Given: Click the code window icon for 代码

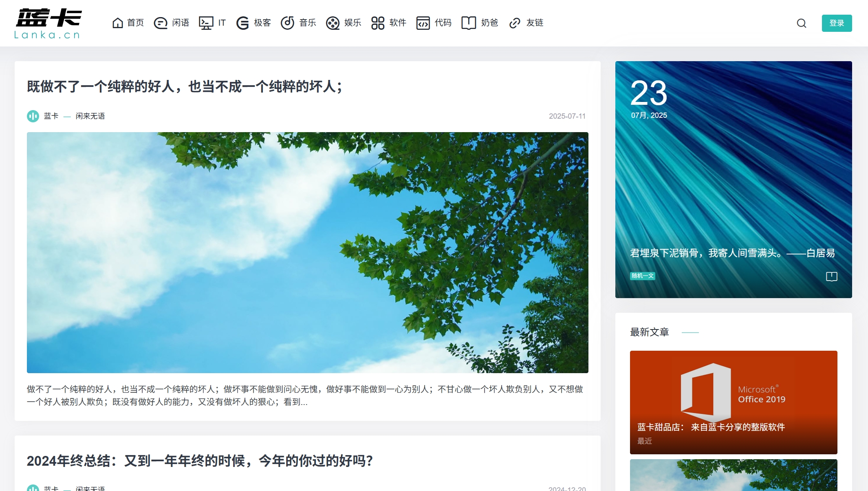Looking at the screenshot, I should point(423,23).
